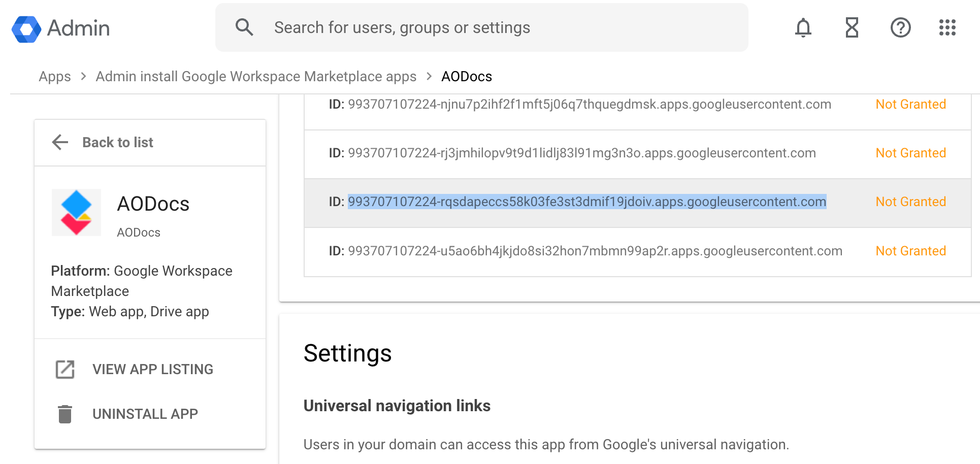This screenshot has width=980, height=464.
Task: Click the back arrow next to Back to list
Action: [x=59, y=142]
